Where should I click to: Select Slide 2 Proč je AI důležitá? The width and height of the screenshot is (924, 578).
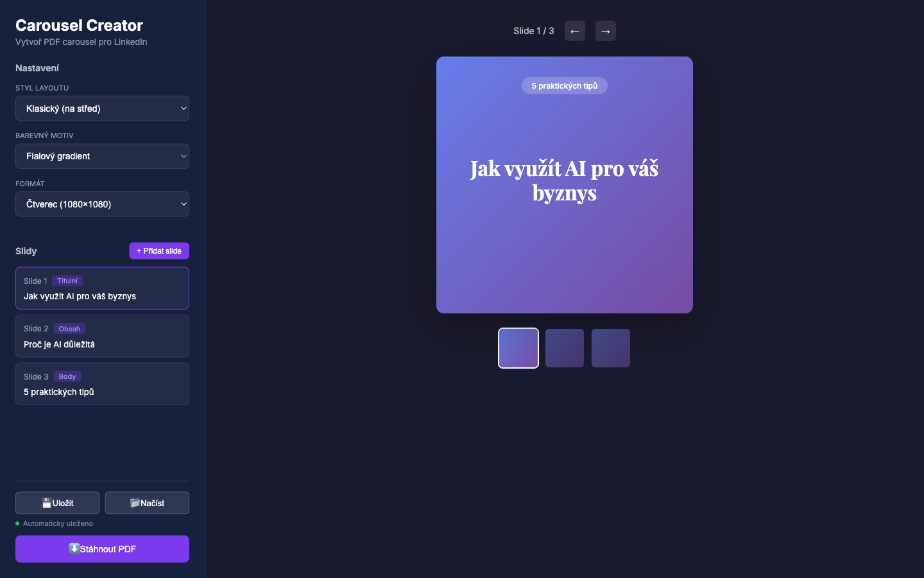point(102,336)
